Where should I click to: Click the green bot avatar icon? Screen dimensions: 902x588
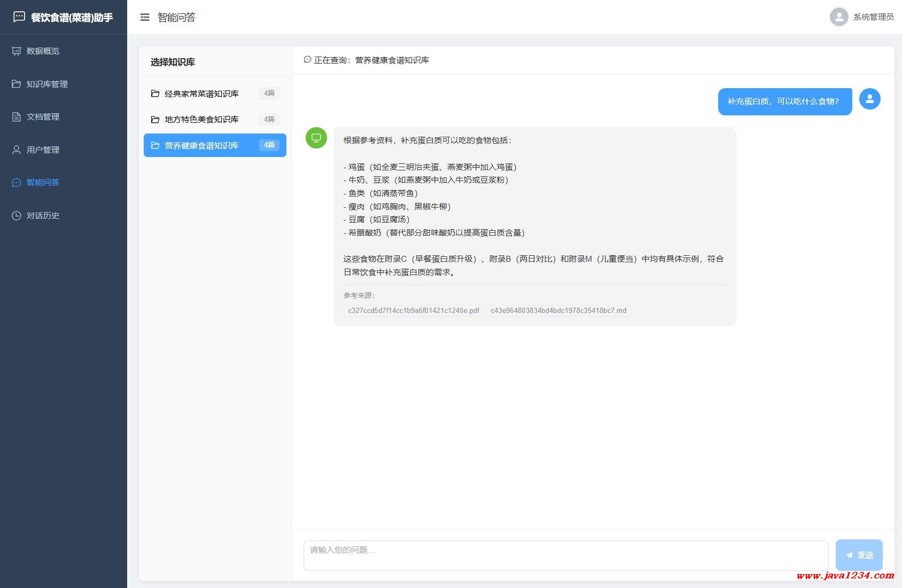click(316, 138)
